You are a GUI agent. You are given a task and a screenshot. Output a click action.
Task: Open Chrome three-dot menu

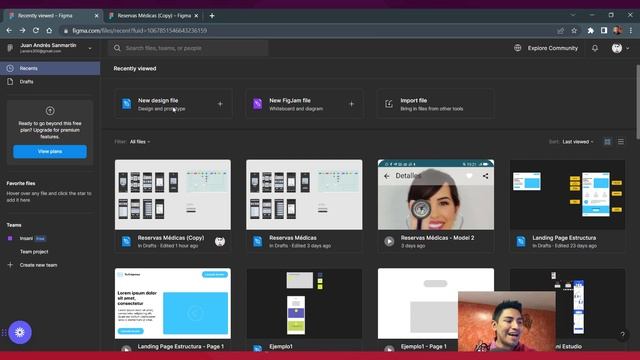click(631, 31)
